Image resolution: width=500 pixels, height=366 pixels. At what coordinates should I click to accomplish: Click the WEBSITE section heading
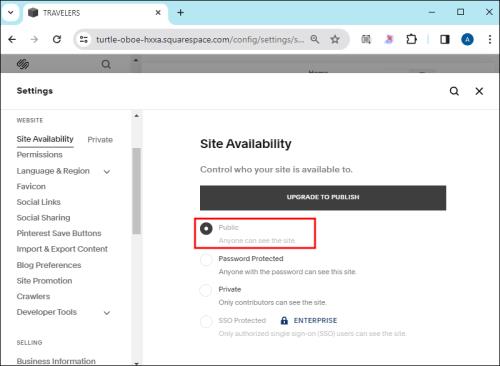coord(30,120)
